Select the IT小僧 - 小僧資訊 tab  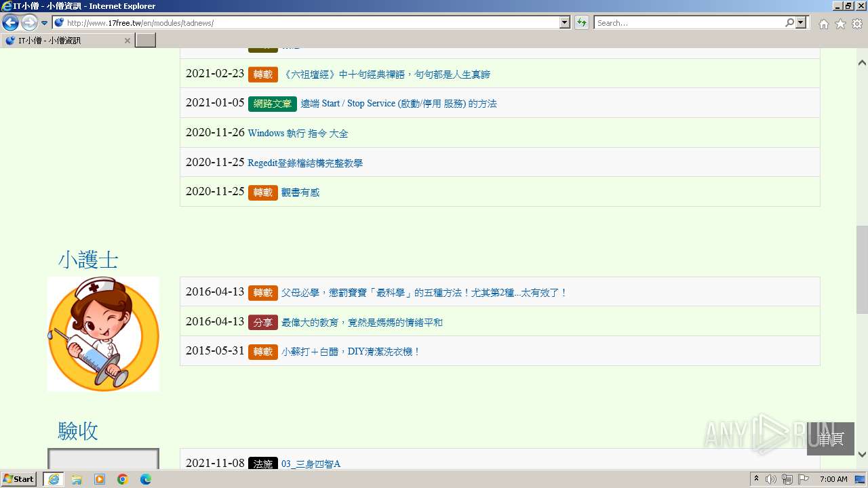(x=66, y=41)
